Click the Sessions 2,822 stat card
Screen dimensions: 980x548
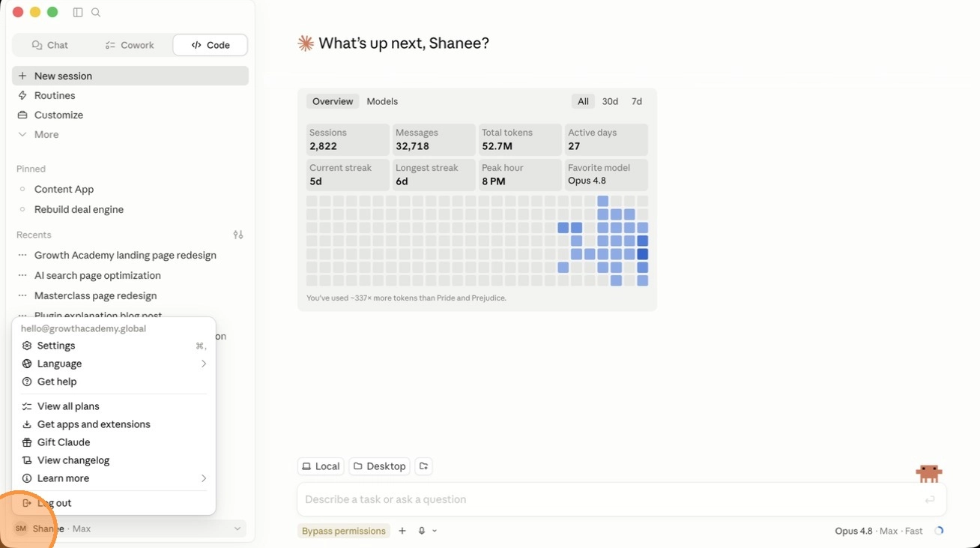(x=348, y=139)
